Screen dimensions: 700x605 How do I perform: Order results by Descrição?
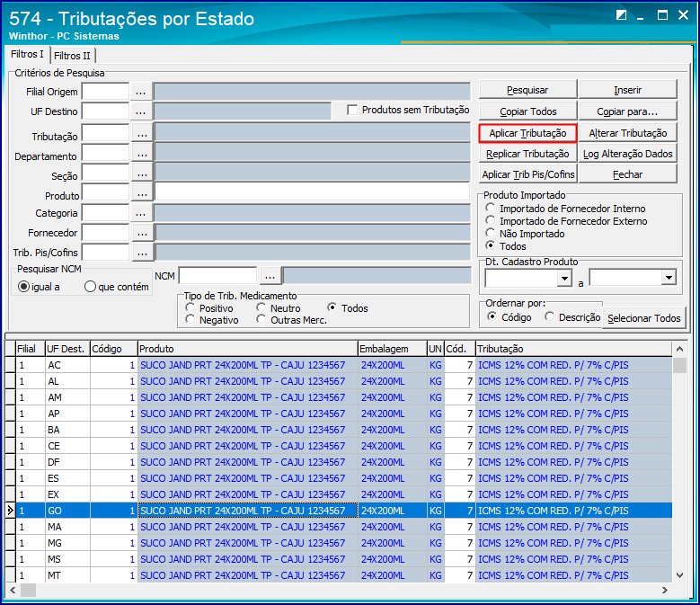pyautogui.click(x=550, y=316)
